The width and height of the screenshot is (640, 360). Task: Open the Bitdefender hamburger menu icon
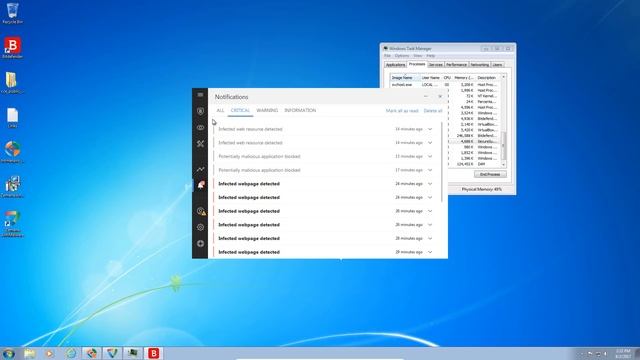tap(200, 95)
